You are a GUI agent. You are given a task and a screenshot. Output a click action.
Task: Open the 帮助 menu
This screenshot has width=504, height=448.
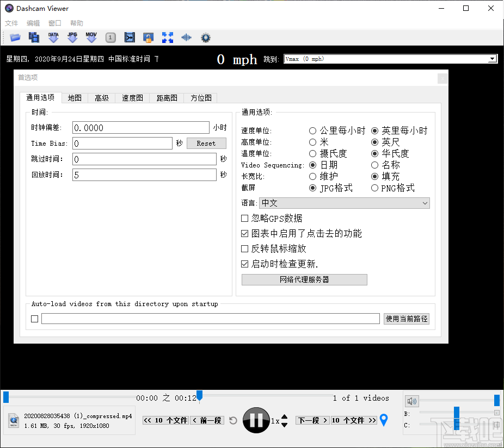pyautogui.click(x=76, y=23)
